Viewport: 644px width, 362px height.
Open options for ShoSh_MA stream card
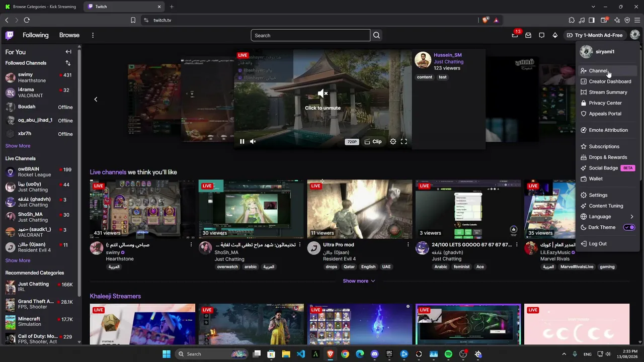(x=299, y=245)
